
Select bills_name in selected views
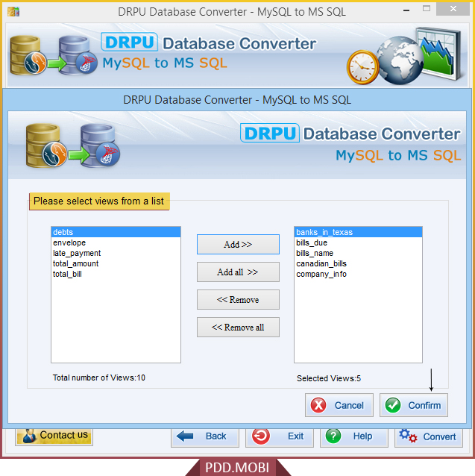coord(358,253)
